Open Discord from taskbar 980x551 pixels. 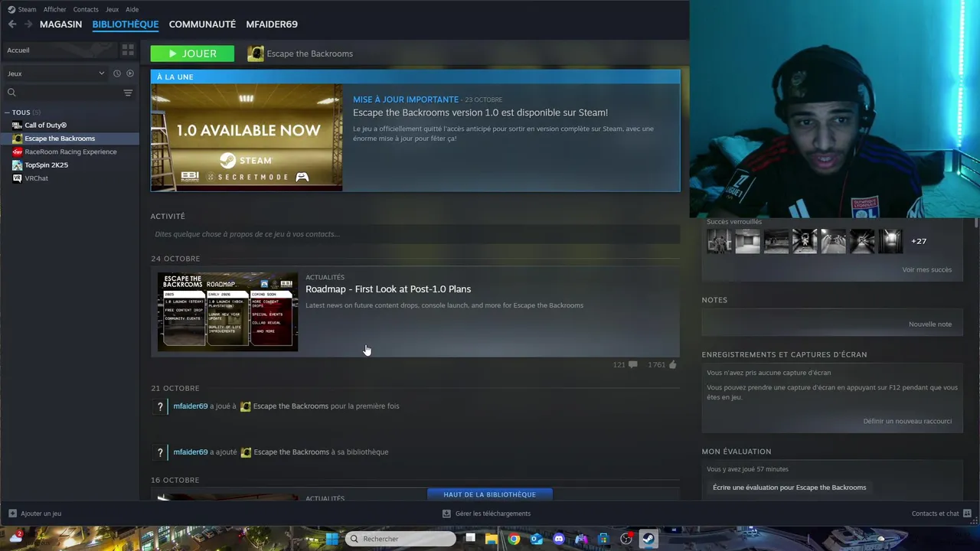coord(559,539)
